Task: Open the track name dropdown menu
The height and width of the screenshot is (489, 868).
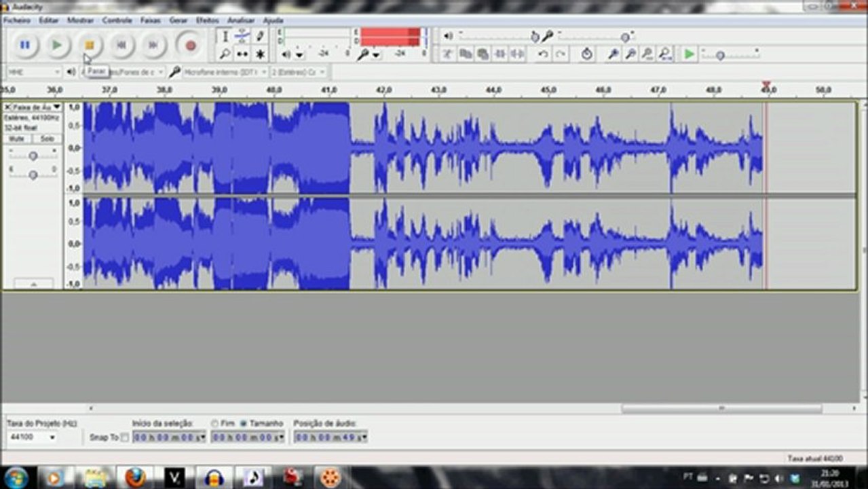Action: [37, 107]
